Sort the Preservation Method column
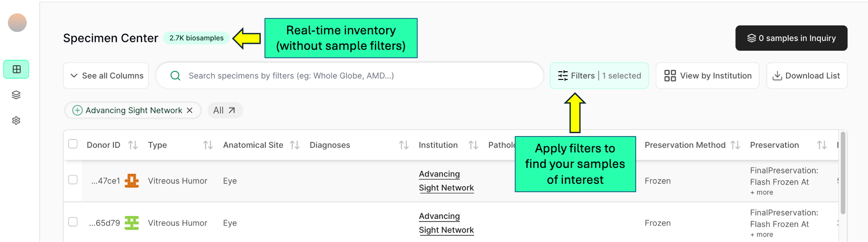The height and width of the screenshot is (242, 868). pyautogui.click(x=735, y=145)
